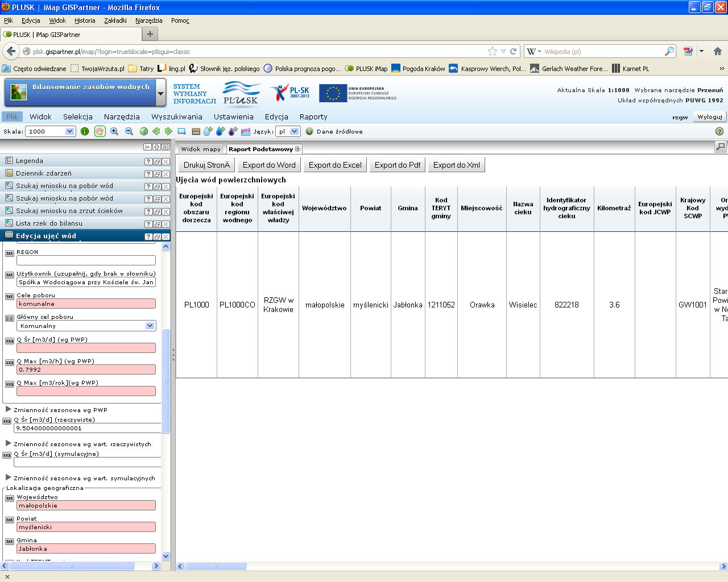Click the collapse-left panel layout icon
The image size is (728, 582).
coord(147,147)
